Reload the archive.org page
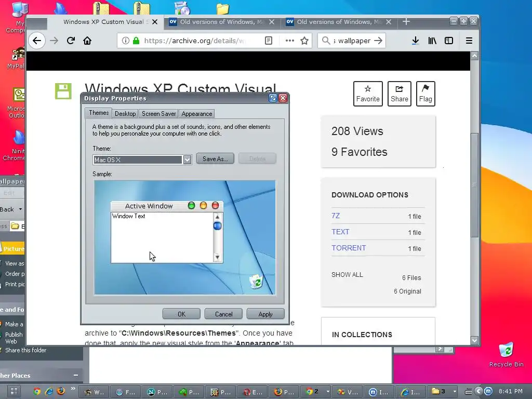This screenshot has width=532, height=399. 71,41
